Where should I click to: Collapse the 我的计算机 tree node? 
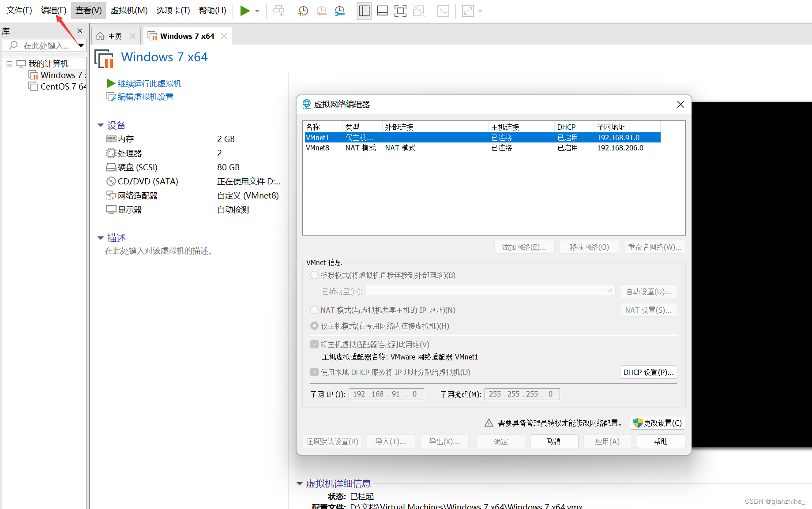(9, 64)
